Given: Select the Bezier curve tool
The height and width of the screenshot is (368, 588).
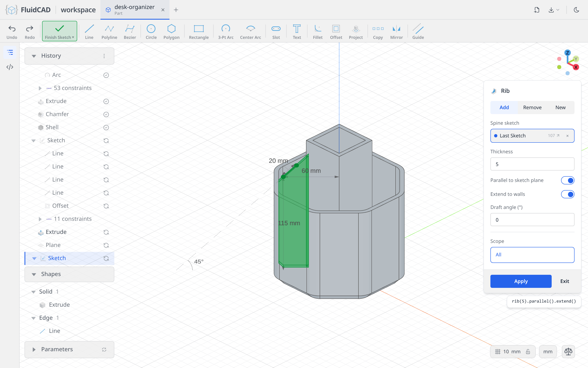Looking at the screenshot, I should tap(130, 31).
